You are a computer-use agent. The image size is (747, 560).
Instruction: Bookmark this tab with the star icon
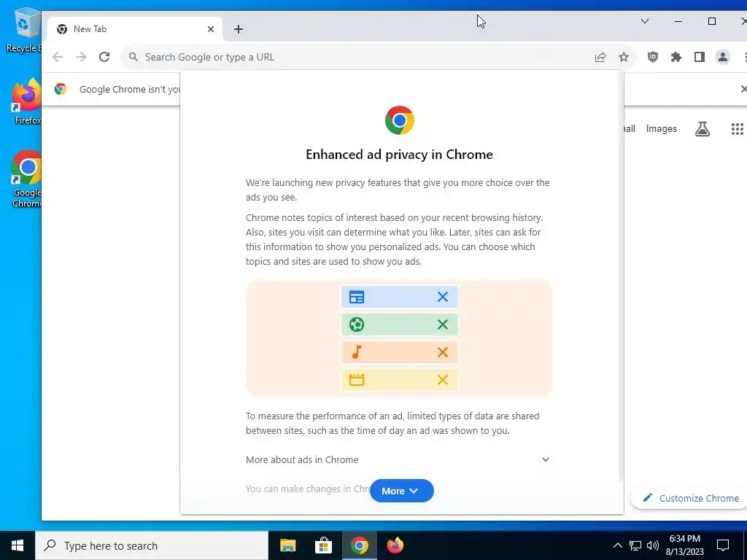(x=624, y=57)
